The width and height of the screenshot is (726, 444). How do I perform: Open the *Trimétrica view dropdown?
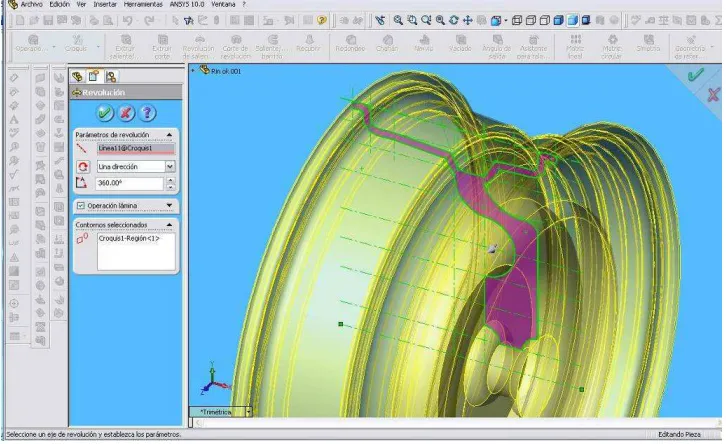pos(249,412)
